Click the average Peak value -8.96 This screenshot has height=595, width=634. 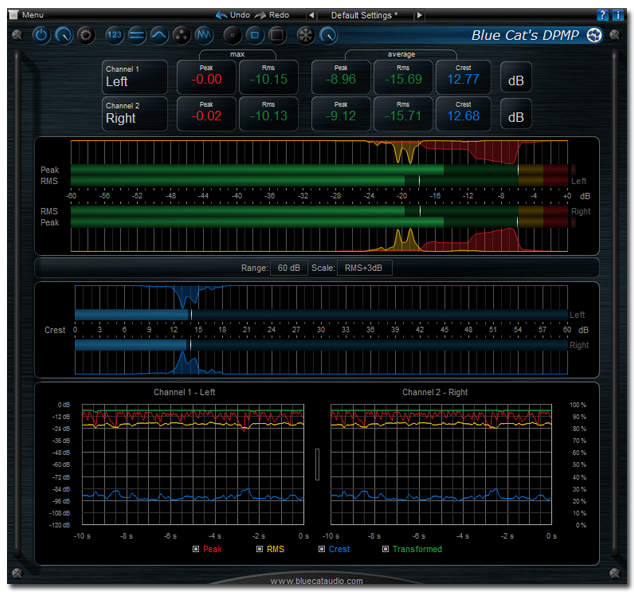[341, 79]
